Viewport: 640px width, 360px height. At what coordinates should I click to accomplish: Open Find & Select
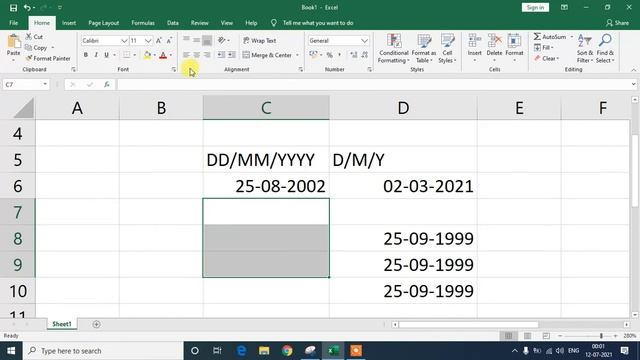605,49
